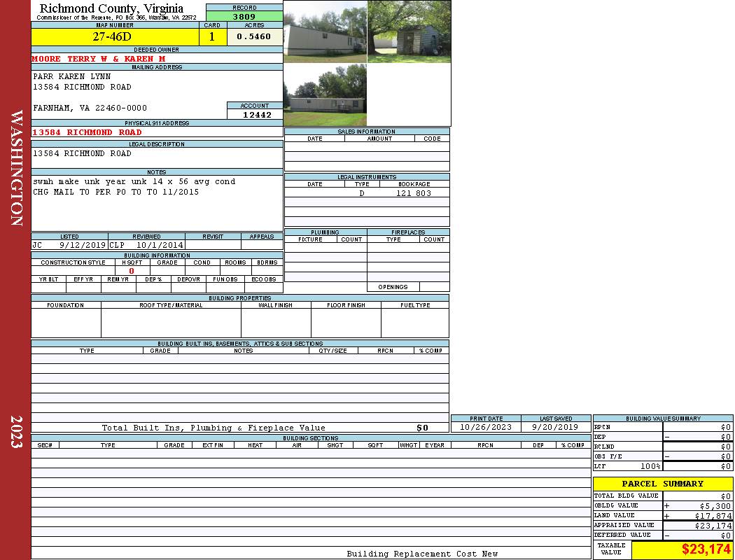Select the listed date 9/12/2019
The image size is (735, 560).
(82, 246)
